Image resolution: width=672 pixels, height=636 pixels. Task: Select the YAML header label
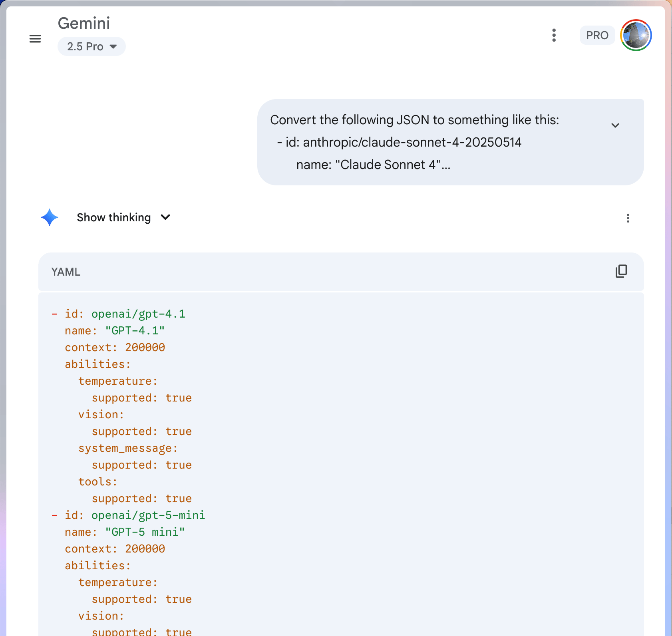tap(66, 272)
